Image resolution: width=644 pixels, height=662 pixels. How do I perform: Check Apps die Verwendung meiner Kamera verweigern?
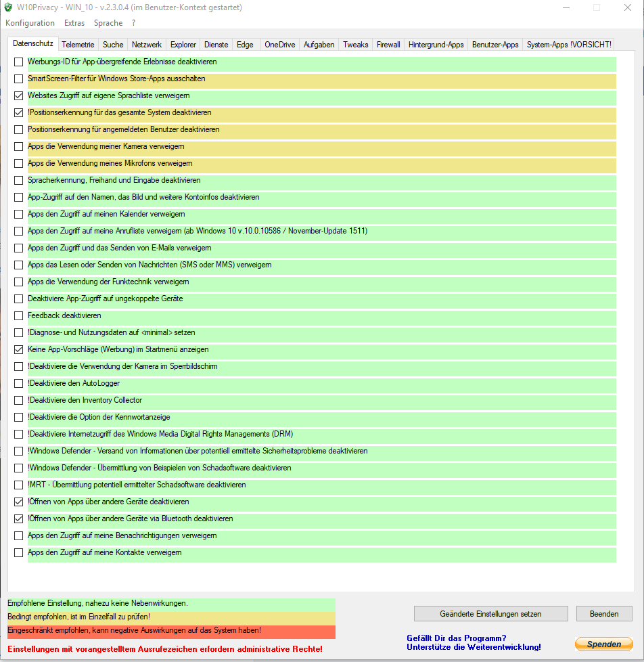coord(19,147)
